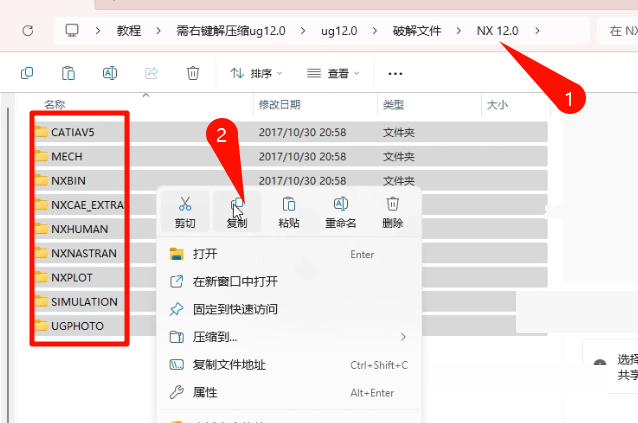Click Rename (重命名) in context menu
This screenshot has width=638, height=423.
click(341, 212)
